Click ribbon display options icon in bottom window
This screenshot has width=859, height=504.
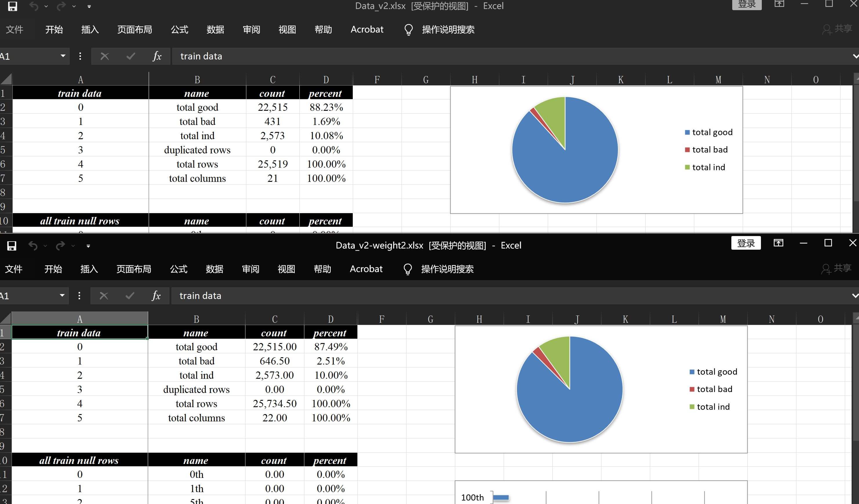[778, 243]
